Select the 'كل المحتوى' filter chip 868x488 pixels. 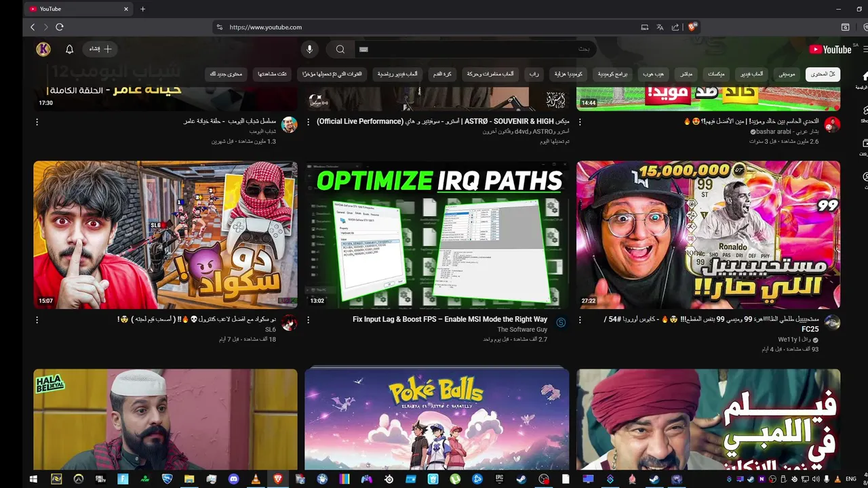tap(823, 74)
